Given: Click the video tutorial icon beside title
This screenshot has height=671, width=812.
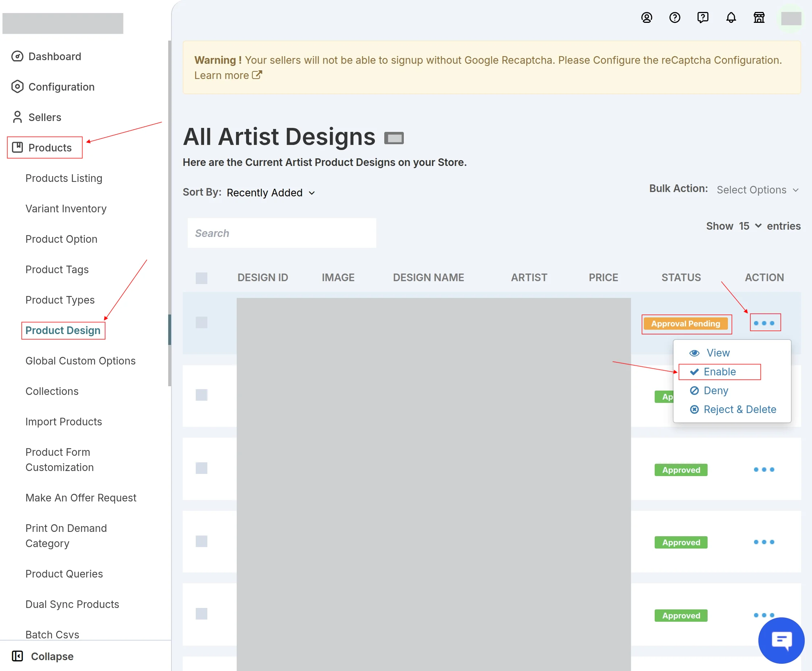Looking at the screenshot, I should [394, 138].
